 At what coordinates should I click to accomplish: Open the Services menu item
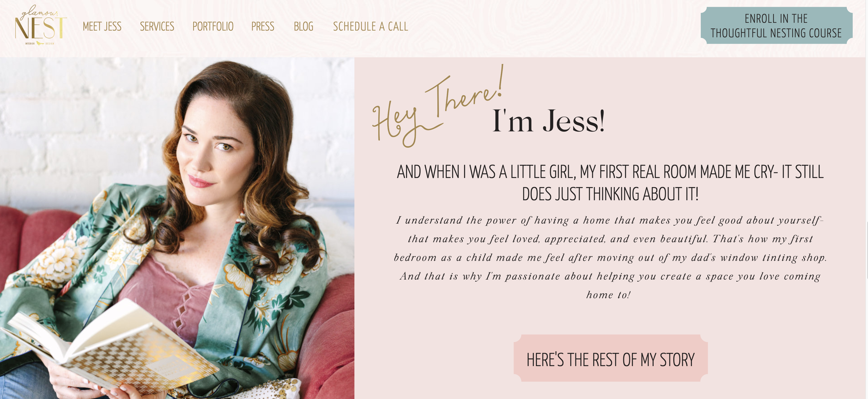coord(157,27)
